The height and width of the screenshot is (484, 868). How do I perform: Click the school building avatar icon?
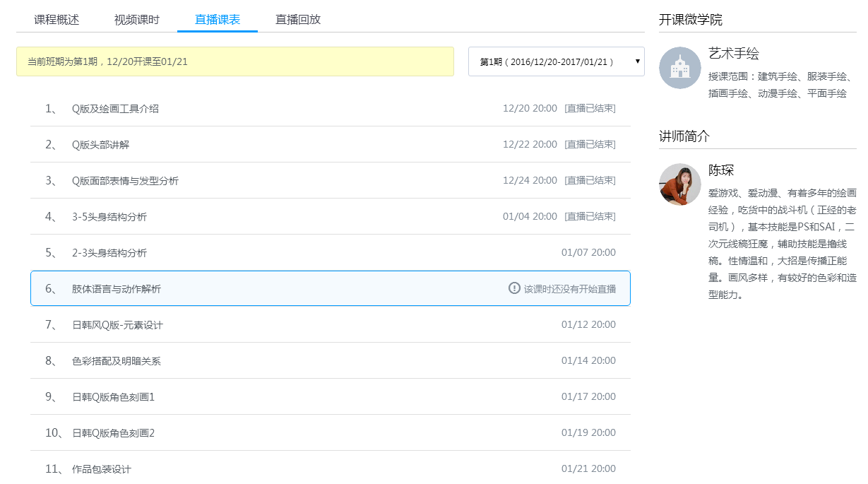679,68
